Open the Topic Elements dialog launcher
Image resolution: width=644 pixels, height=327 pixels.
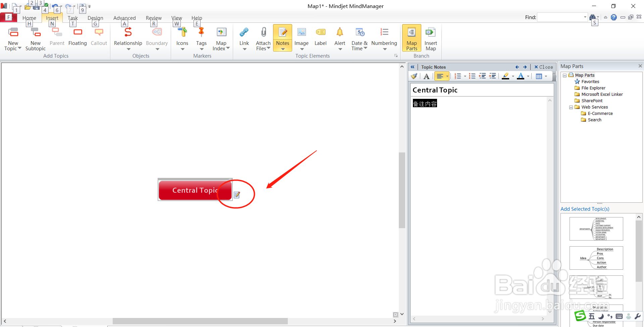396,56
